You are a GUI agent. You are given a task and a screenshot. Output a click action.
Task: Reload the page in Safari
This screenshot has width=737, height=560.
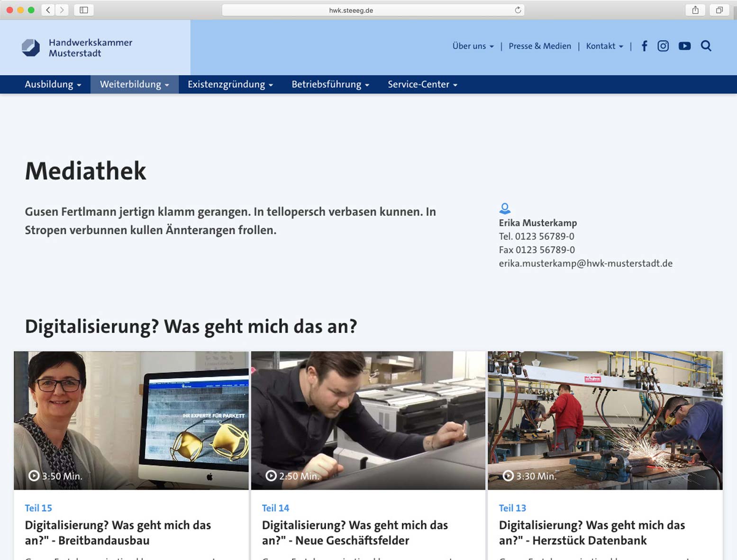pyautogui.click(x=518, y=10)
